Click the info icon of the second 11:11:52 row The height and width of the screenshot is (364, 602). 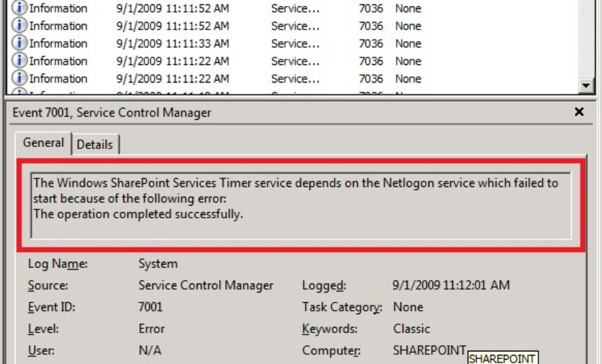[x=20, y=26]
